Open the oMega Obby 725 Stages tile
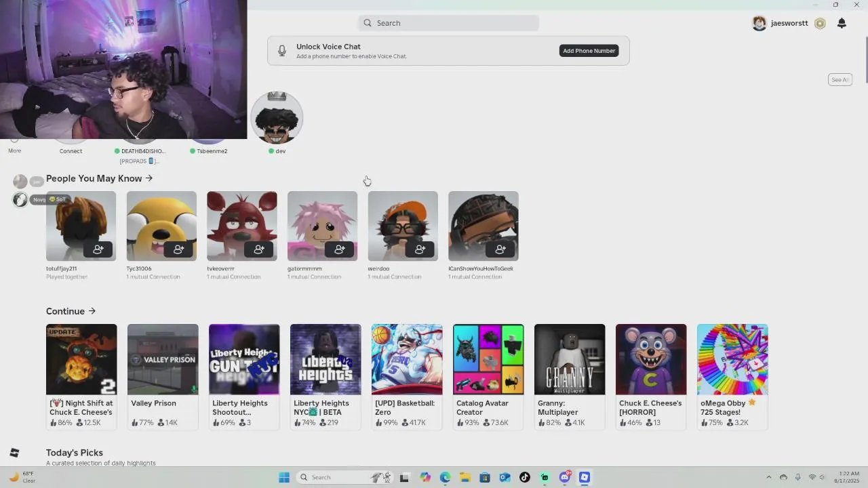Image resolution: width=868 pixels, height=488 pixels. 732,376
